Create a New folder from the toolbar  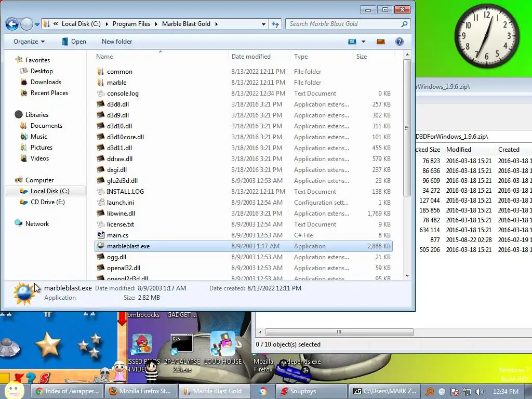117,42
